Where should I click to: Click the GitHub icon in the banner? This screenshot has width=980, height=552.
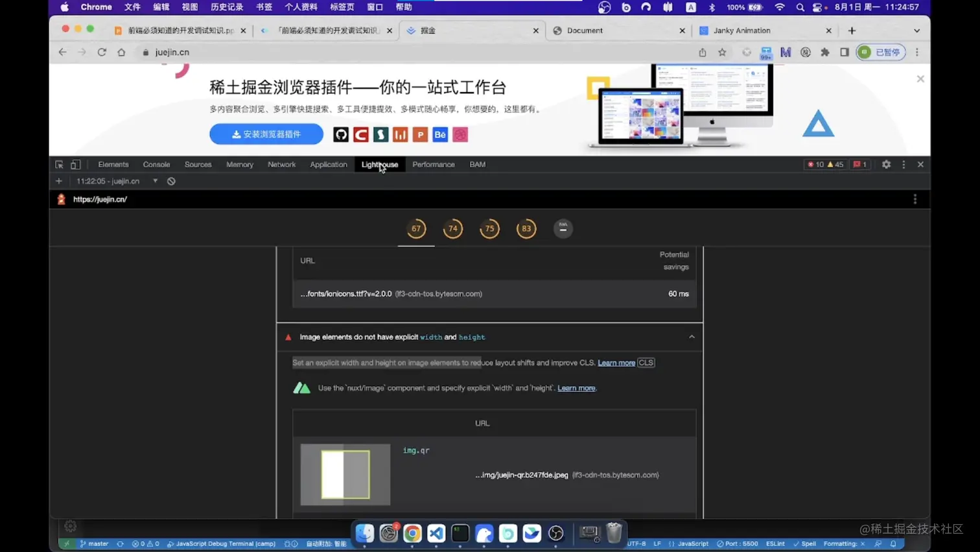click(341, 134)
